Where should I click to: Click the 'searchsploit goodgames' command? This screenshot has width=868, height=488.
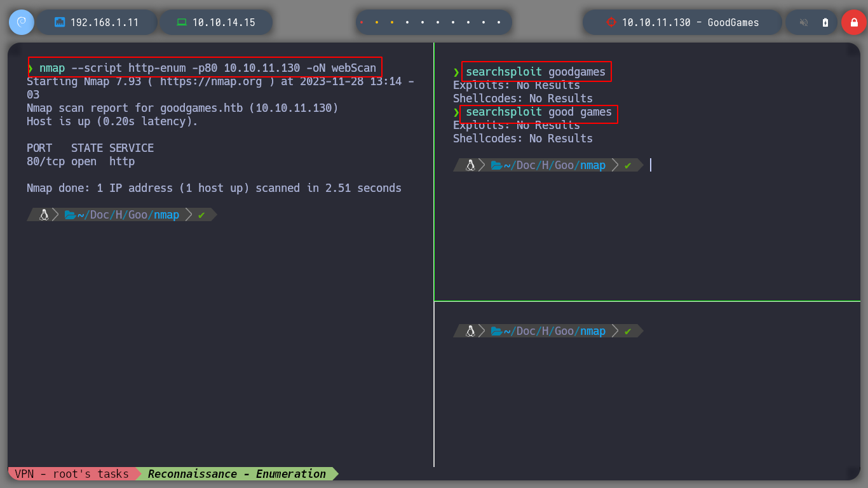536,72
